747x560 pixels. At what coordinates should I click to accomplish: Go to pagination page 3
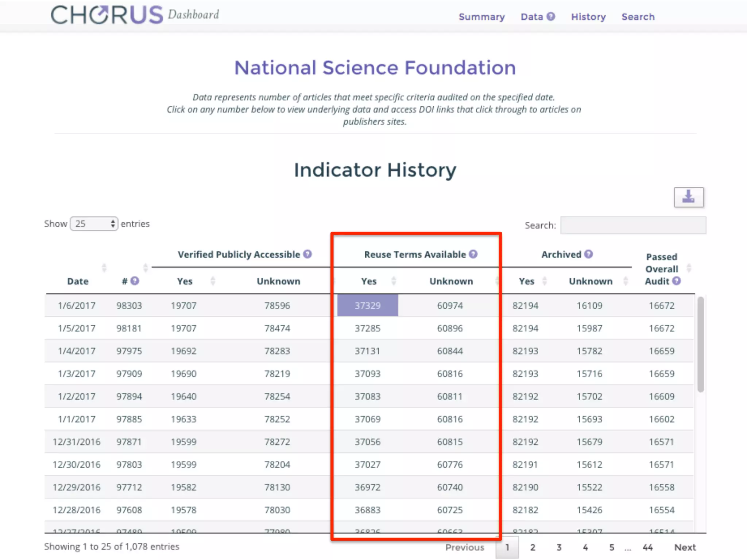point(559,547)
